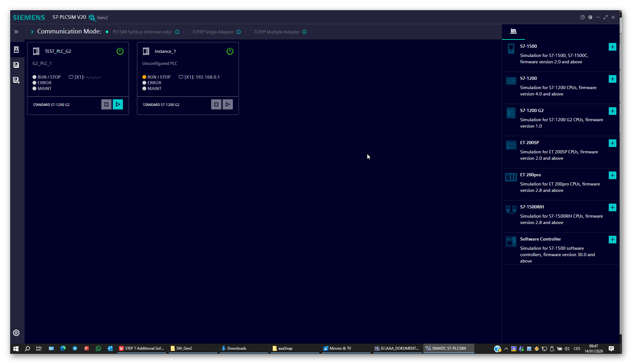Collapse the Communication Mode section chevron
Screen dimensions: 632x364
pos(32,32)
